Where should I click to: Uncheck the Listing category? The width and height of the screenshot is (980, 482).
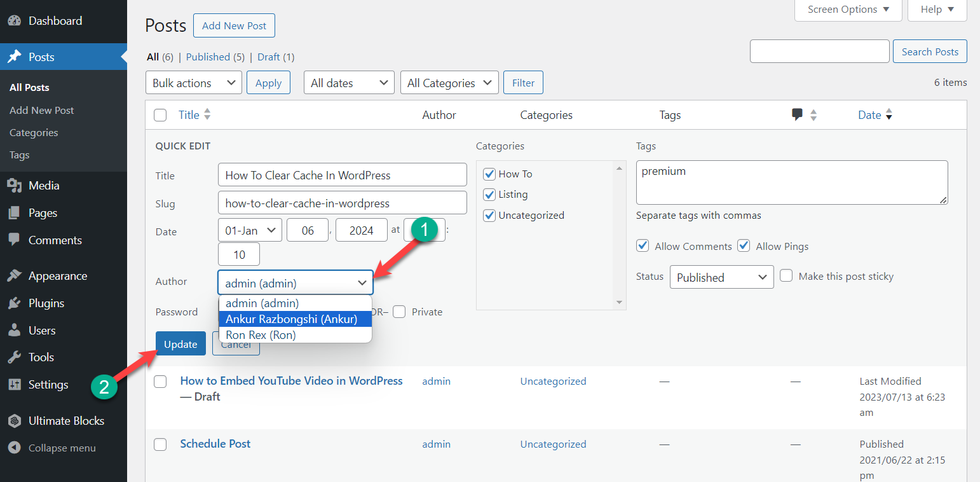point(489,195)
